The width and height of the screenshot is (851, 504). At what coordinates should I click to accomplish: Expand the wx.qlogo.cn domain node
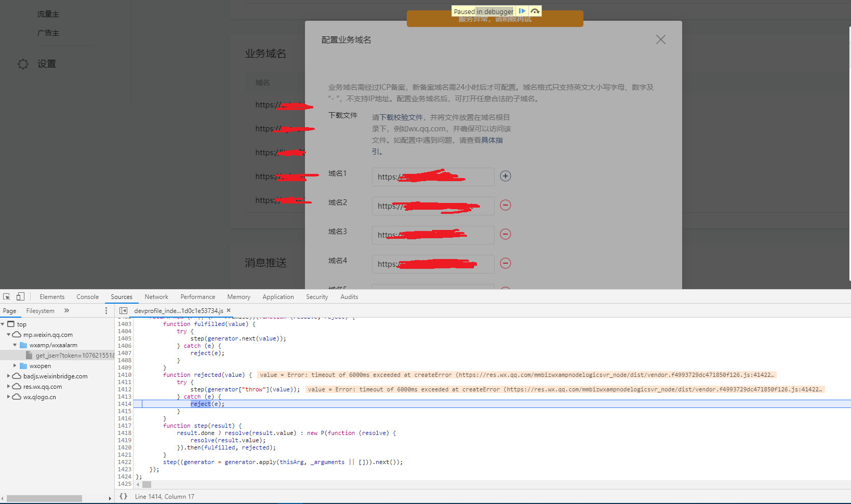[9, 397]
